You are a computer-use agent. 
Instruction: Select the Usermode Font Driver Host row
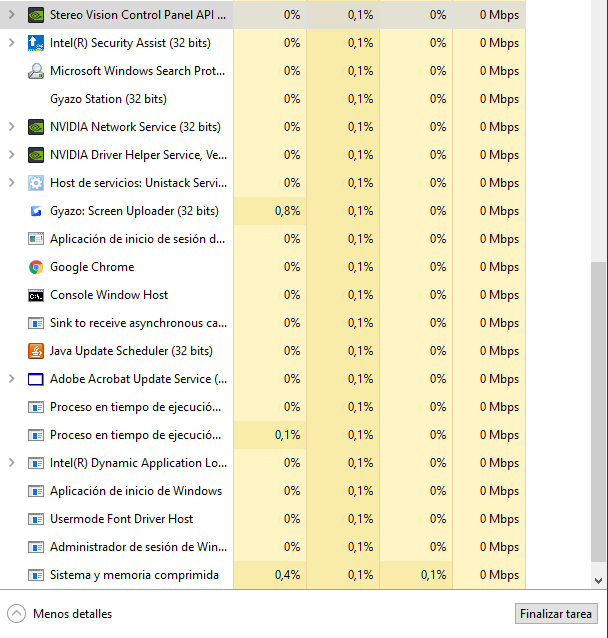[121, 519]
